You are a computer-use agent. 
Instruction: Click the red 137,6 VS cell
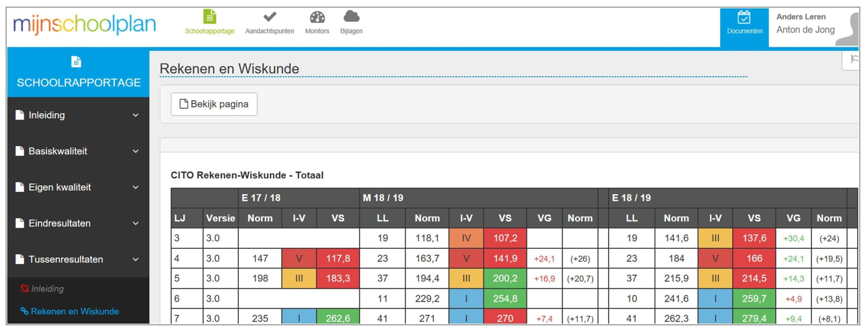coord(754,238)
